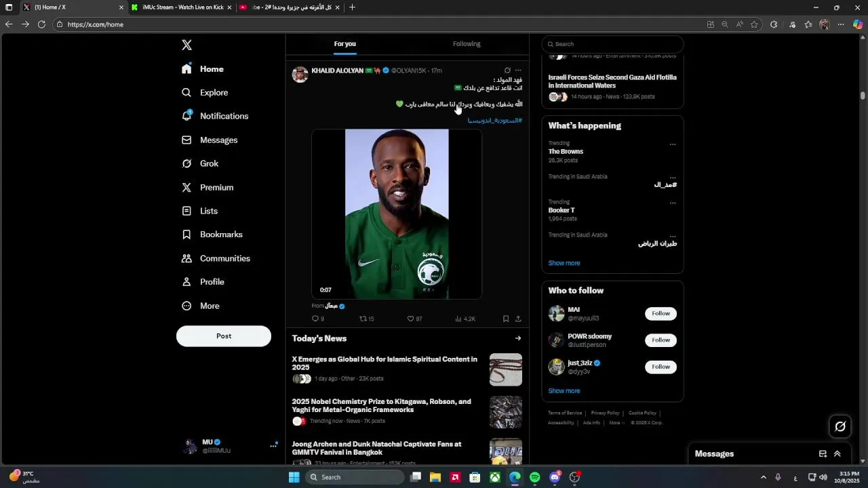Show more under Who to follow
This screenshot has width=868, height=488.
564,391
